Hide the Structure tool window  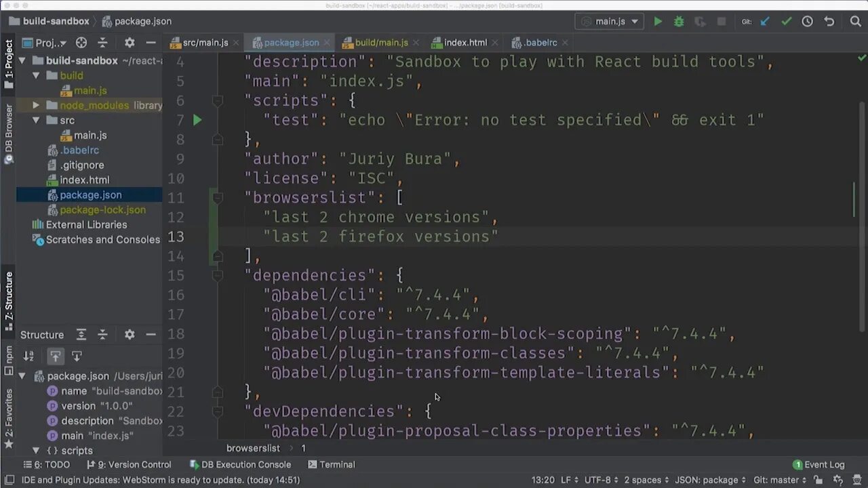(x=151, y=335)
